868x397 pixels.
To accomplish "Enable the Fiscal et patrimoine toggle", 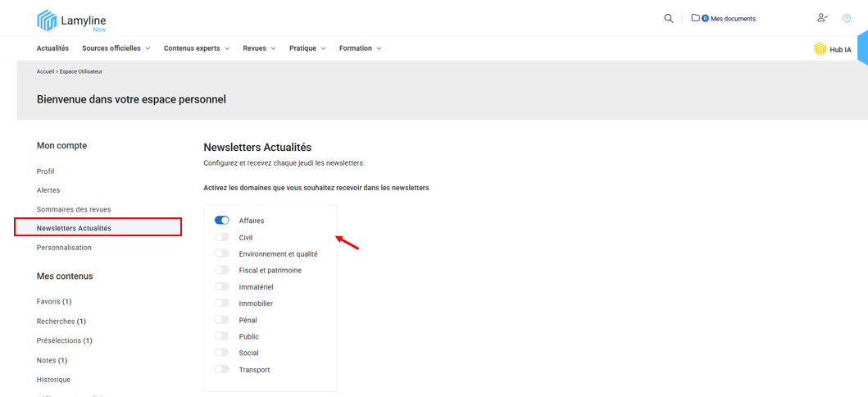I will [x=222, y=270].
